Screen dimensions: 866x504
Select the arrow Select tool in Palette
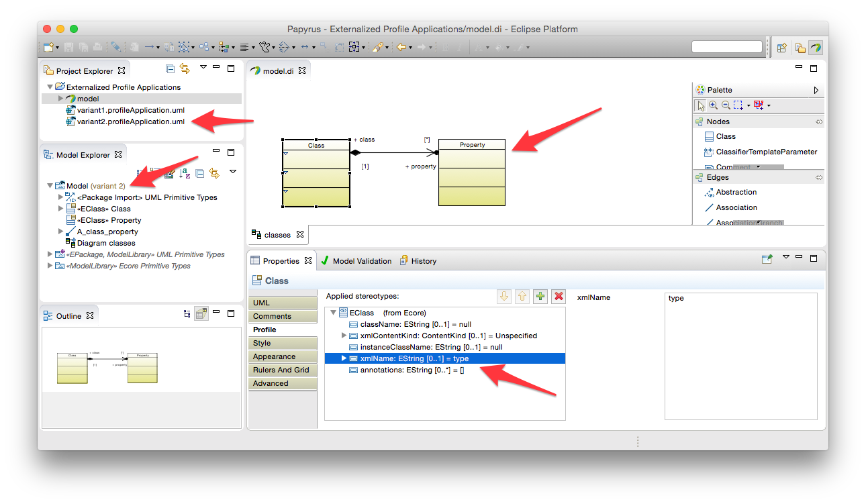point(701,105)
